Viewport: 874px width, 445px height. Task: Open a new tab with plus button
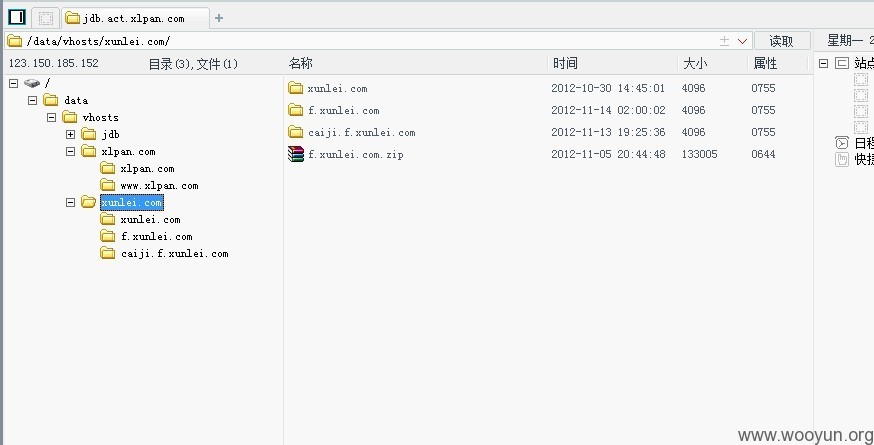219,18
